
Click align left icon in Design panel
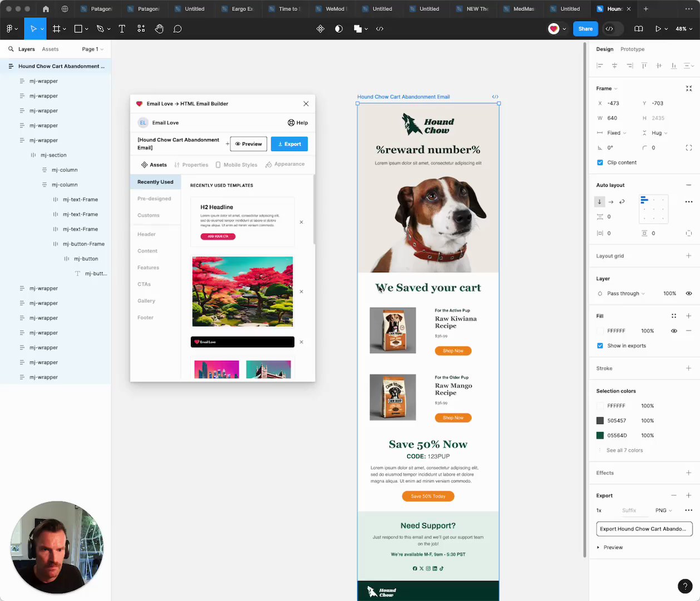599,66
